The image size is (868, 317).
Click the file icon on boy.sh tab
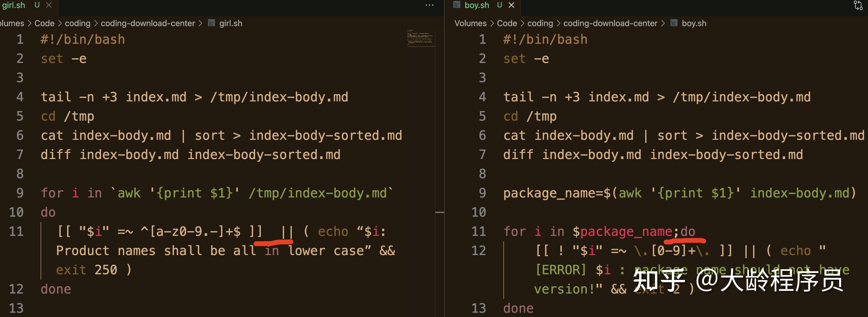(x=457, y=5)
